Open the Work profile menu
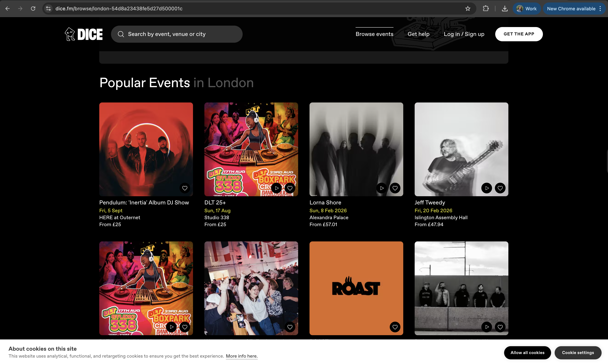The height and width of the screenshot is (364, 608). tap(527, 9)
